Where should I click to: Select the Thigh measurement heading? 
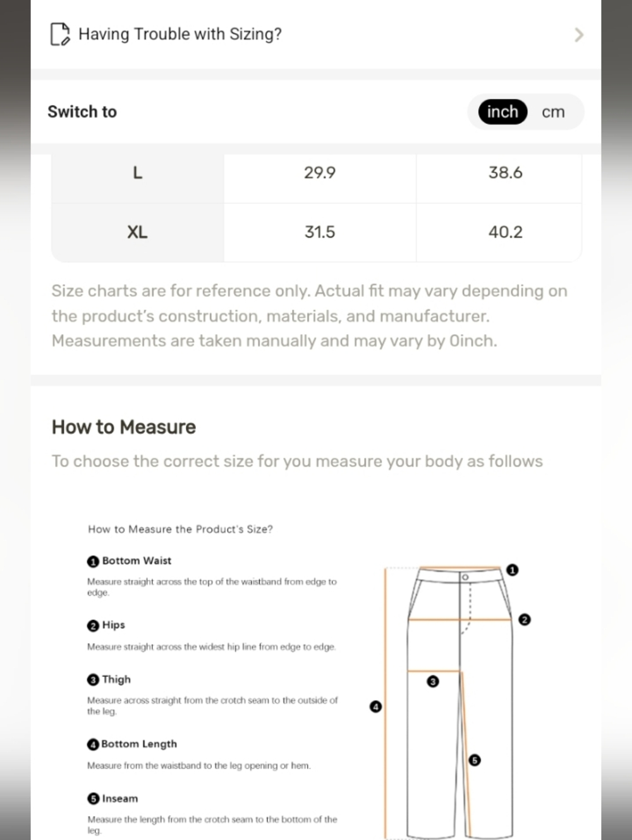click(116, 679)
